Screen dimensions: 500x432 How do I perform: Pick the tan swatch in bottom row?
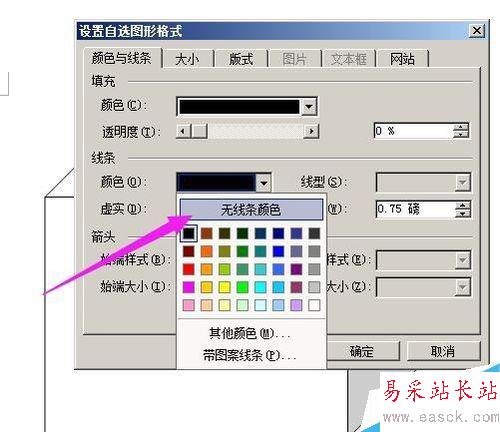coord(207,305)
